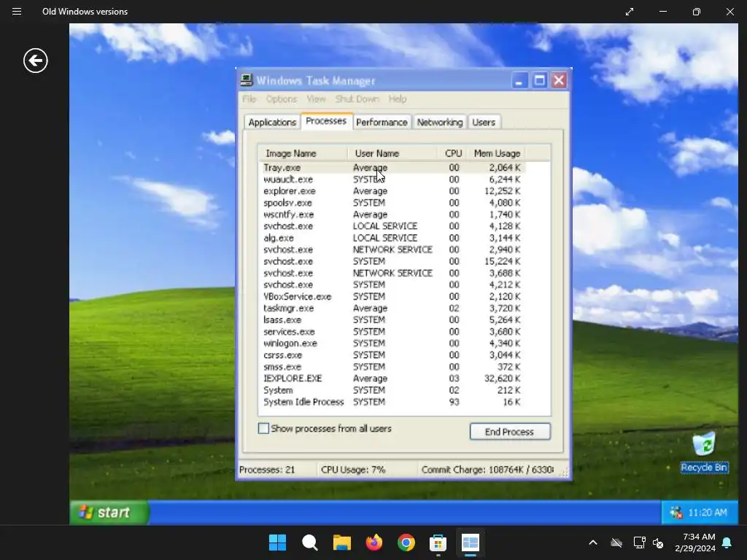The image size is (747, 560).
Task: Sort by CPU column header
Action: [x=453, y=153]
